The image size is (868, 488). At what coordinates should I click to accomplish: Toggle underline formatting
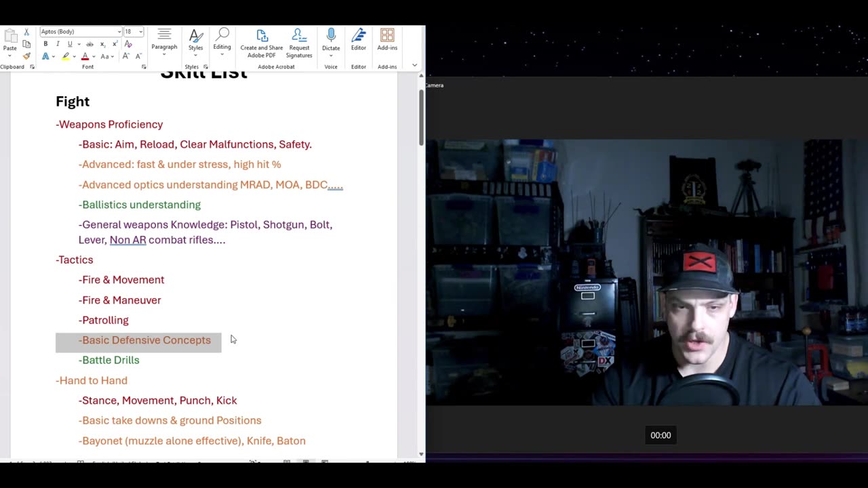click(x=69, y=44)
